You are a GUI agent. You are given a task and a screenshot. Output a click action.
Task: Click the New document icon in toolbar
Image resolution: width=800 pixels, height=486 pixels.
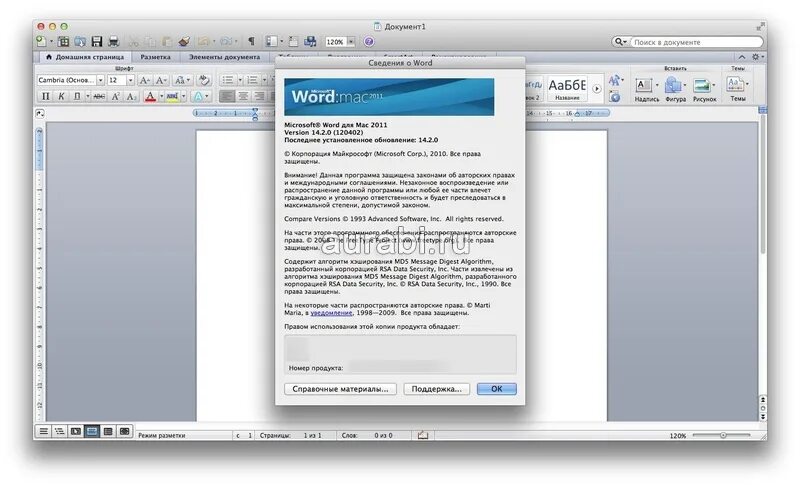click(x=41, y=41)
